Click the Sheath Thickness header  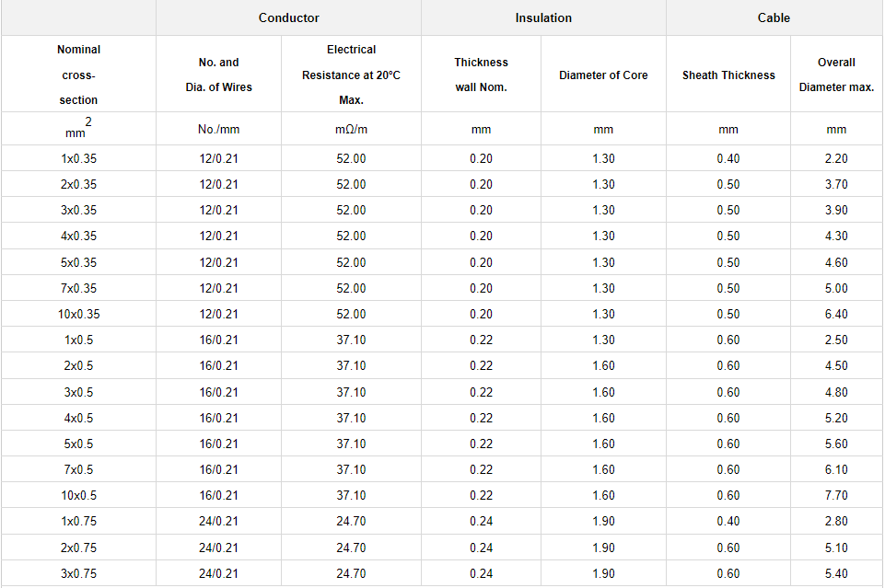pyautogui.click(x=728, y=75)
